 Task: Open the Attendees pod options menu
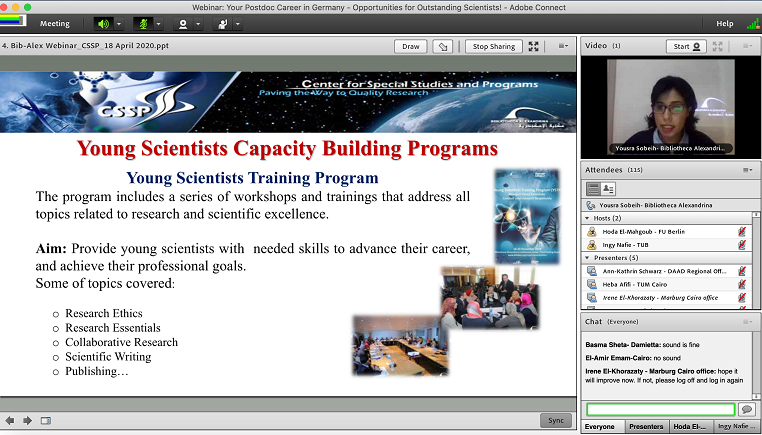[747, 170]
